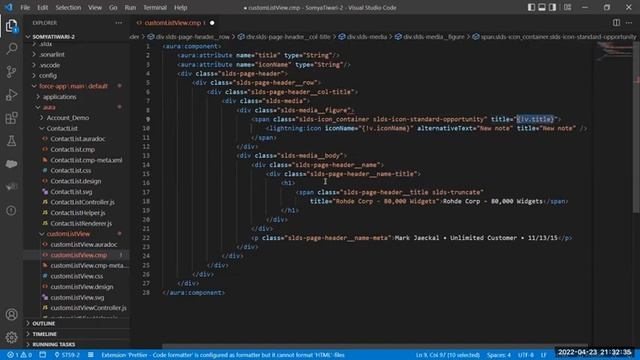Open customListView.design file
This screenshot has width=640, height=360.
click(82, 287)
